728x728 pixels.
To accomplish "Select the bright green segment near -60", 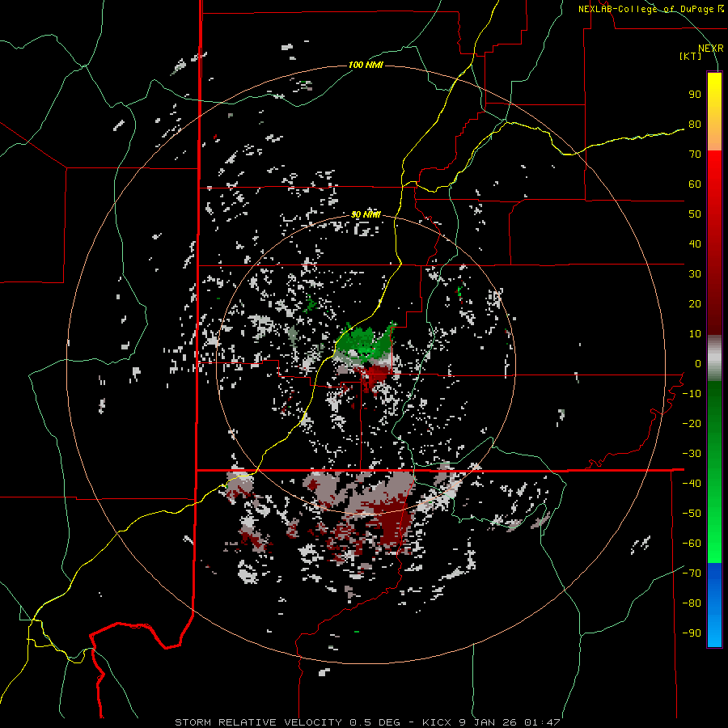I will pyautogui.click(x=714, y=544).
